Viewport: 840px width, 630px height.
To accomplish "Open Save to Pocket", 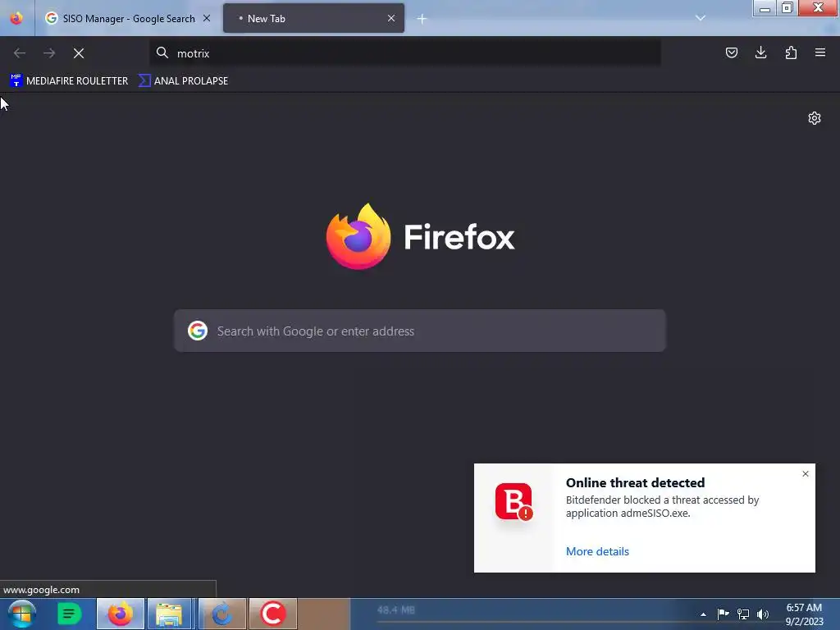I will point(731,52).
